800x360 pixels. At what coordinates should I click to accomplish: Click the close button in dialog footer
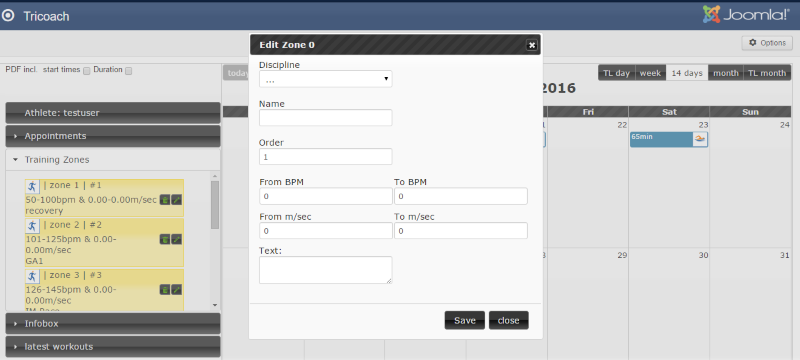[509, 320]
